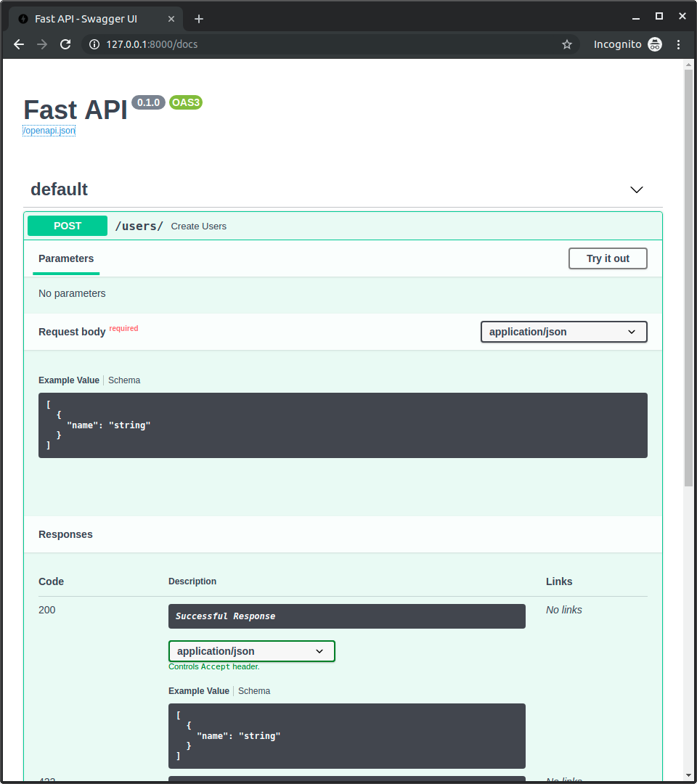Open response application/json media type dropdown
This screenshot has width=697, height=784.
click(251, 651)
